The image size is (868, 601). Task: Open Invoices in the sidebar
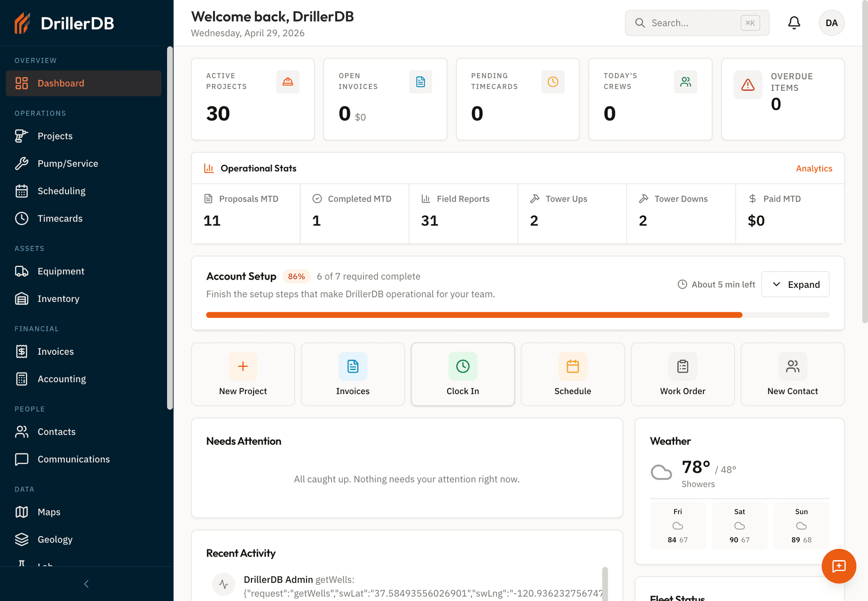[x=84, y=352]
